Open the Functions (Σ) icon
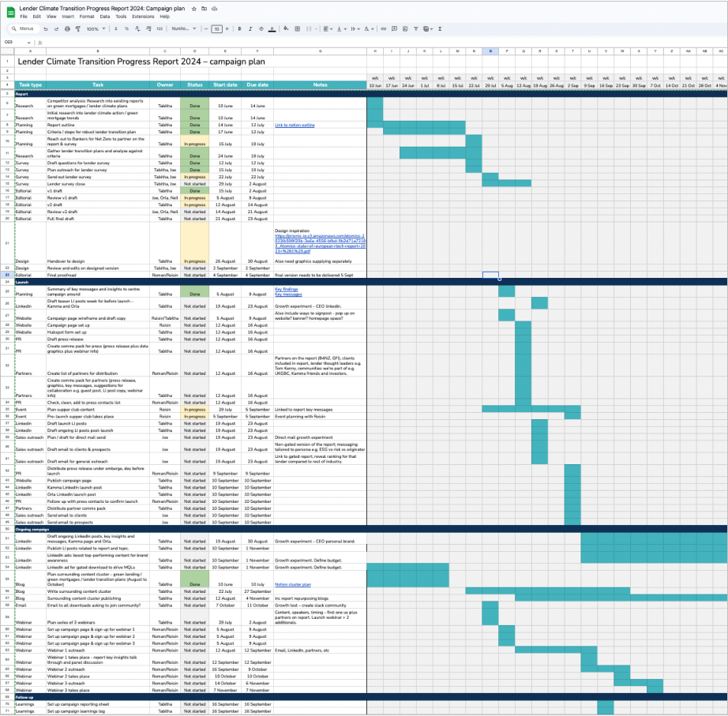The image size is (728, 716). click(x=440, y=28)
